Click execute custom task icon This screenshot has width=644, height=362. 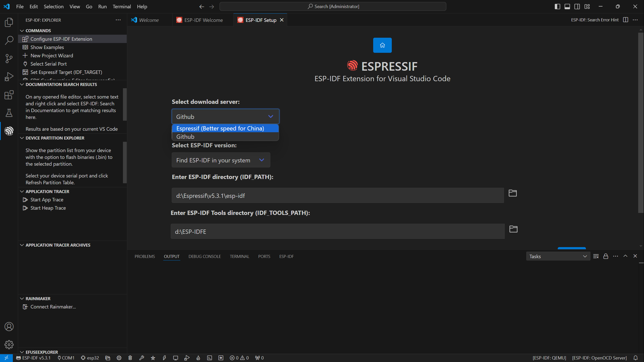(221, 358)
